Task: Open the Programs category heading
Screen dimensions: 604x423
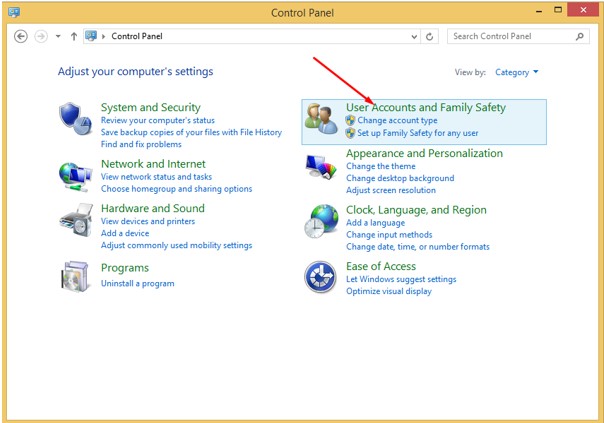Action: pyautogui.click(x=125, y=268)
